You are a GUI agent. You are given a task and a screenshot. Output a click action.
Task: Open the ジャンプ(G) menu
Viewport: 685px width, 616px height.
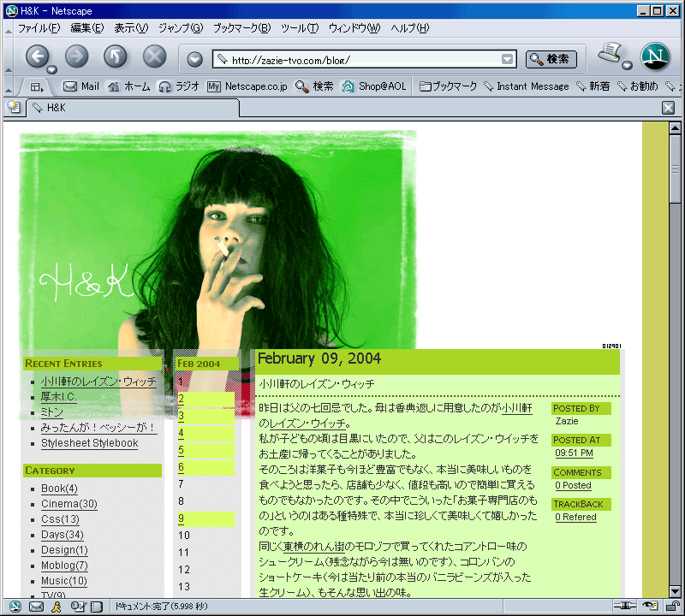181,28
